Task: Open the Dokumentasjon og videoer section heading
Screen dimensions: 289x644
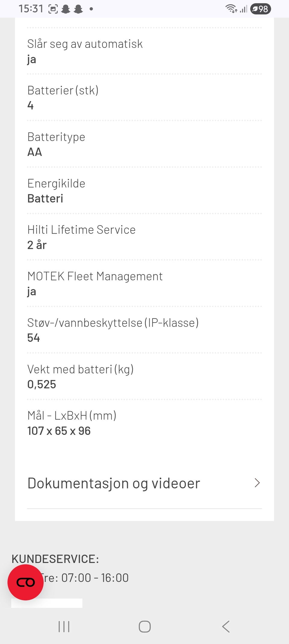Action: click(114, 483)
